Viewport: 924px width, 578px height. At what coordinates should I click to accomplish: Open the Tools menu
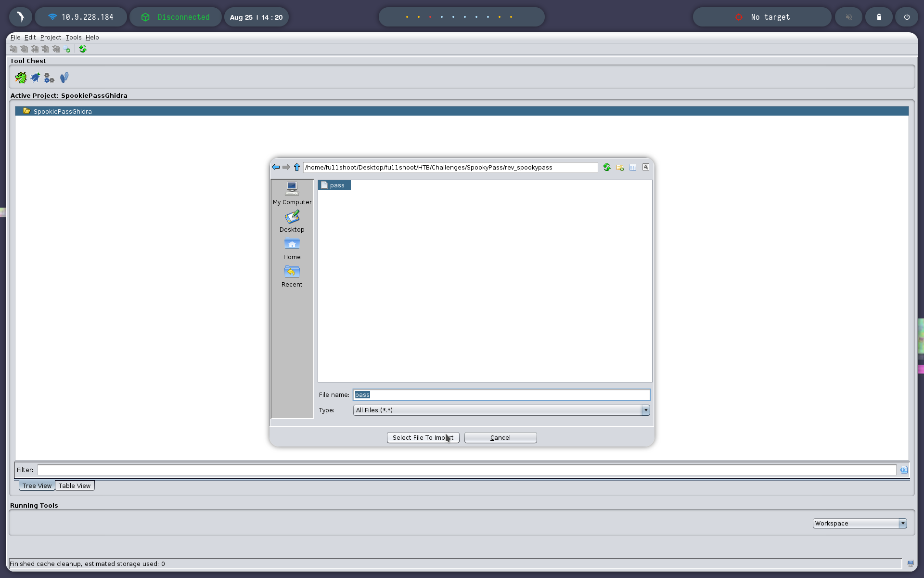coord(74,37)
